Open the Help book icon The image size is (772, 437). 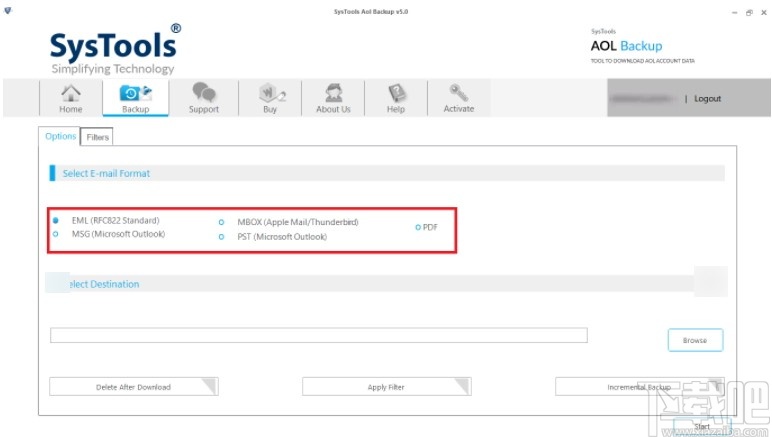396,98
